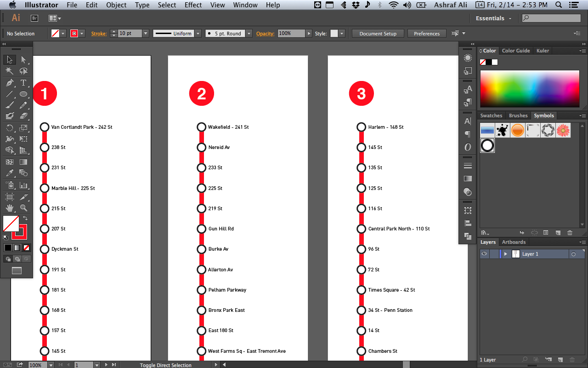Select the Hand tool

pos(10,208)
